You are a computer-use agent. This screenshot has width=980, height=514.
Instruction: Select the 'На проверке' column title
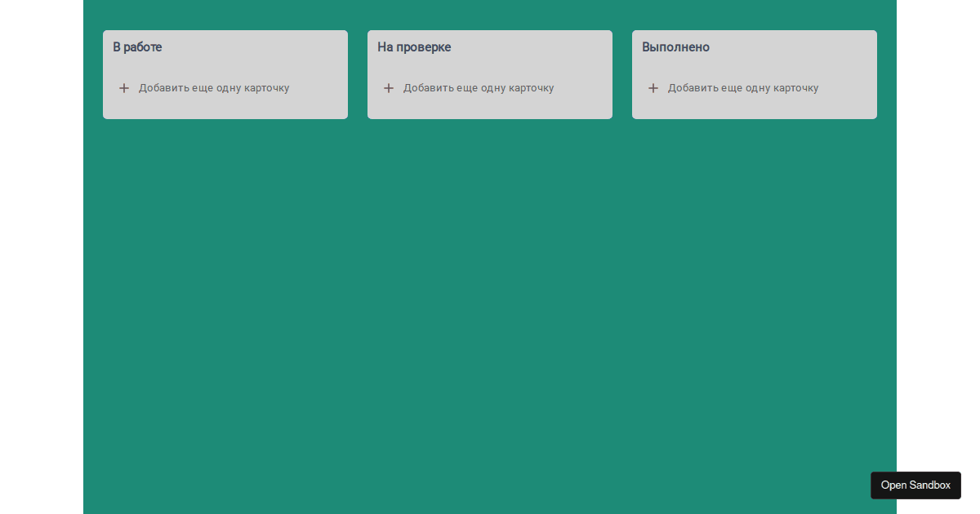414,47
